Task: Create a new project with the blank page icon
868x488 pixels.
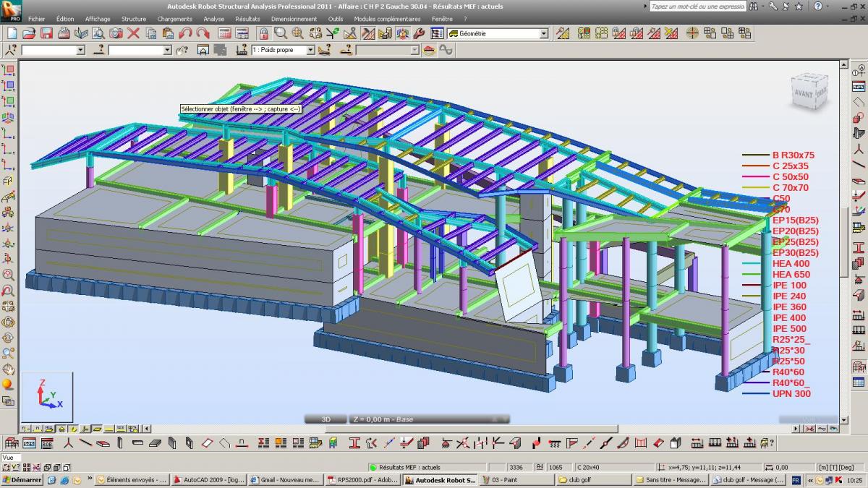Action: point(12,33)
